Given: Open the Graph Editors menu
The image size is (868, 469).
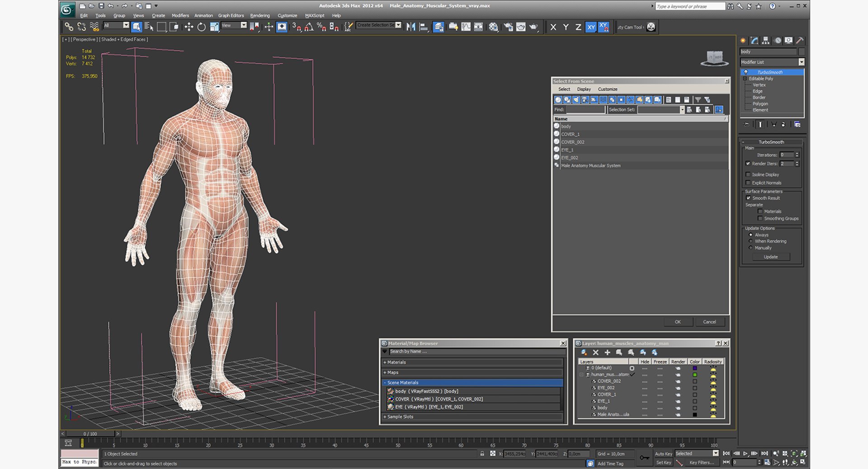Looking at the screenshot, I should coord(231,15).
